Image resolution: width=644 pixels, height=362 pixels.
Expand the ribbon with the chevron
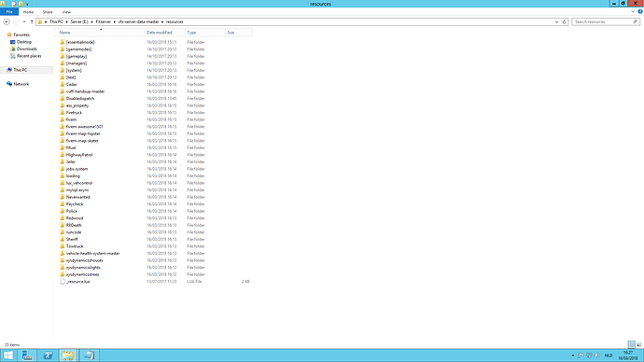point(633,12)
